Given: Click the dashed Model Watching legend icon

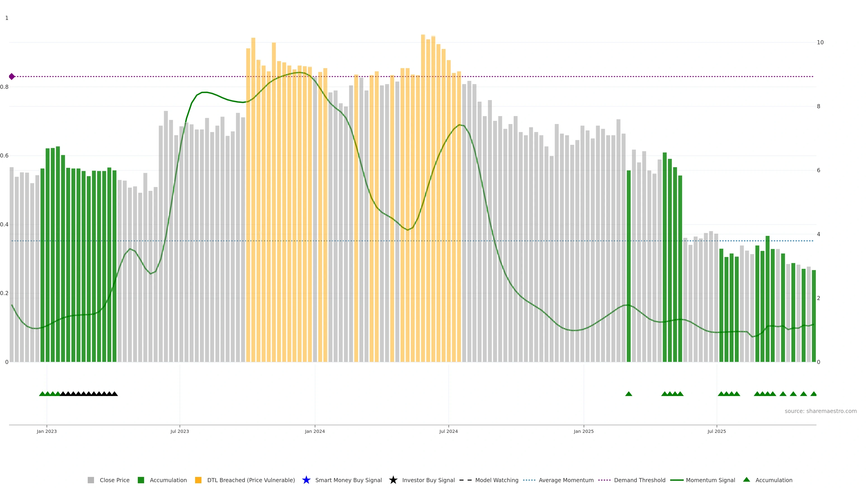Looking at the screenshot, I should (465, 480).
